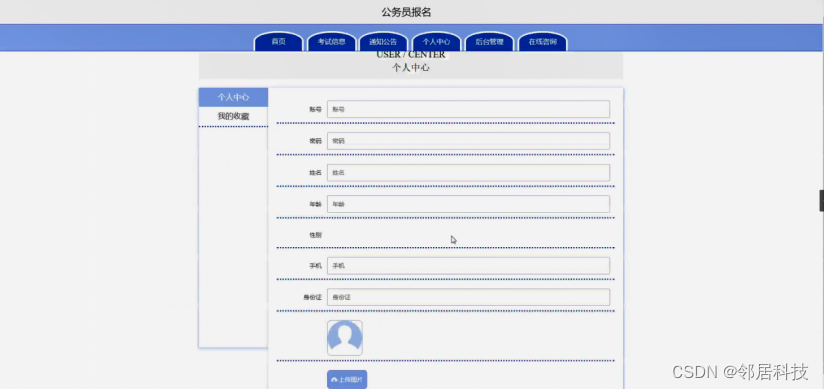Viewport: 824px width, 390px height.
Task: Open the 首页 navigation tab
Action: 279,42
